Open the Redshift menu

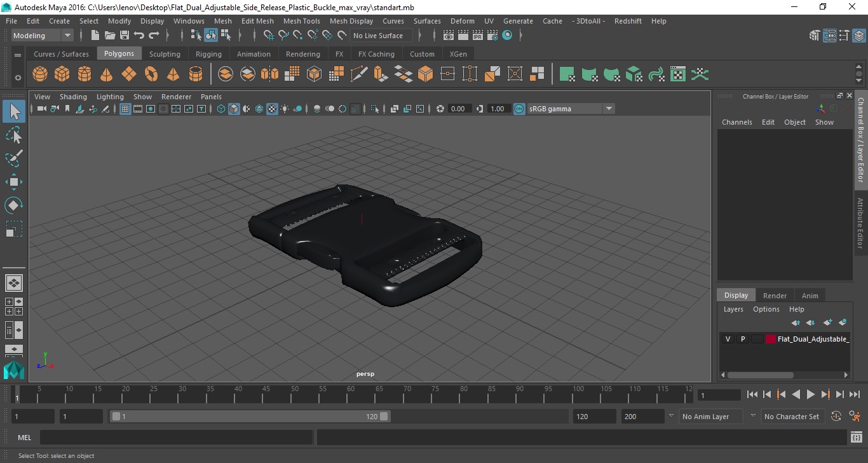[x=628, y=21]
